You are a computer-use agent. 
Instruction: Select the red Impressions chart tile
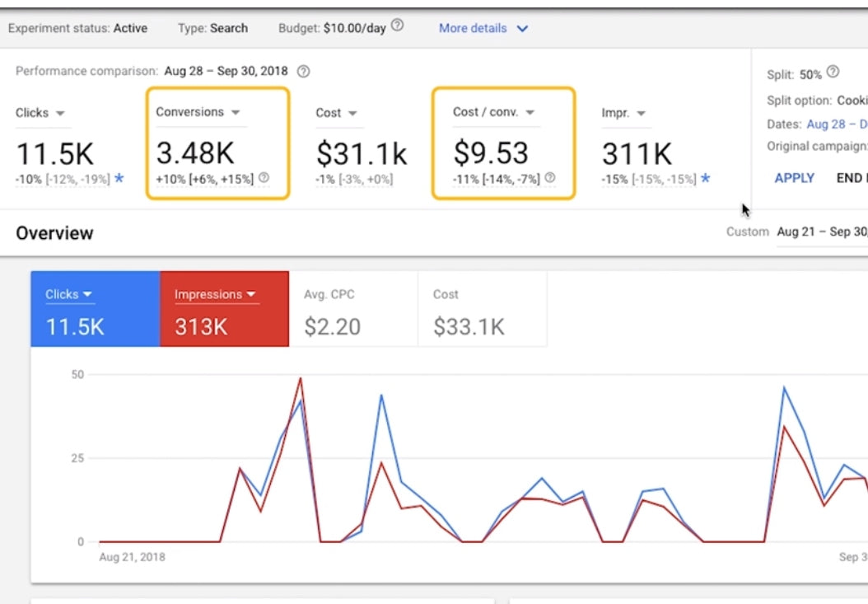point(224,309)
